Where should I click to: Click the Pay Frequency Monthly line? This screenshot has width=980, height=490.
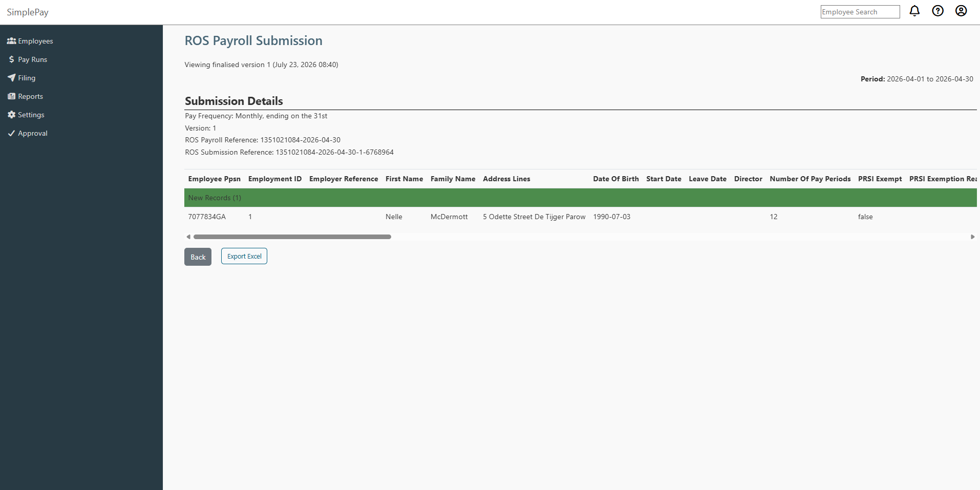(x=256, y=116)
